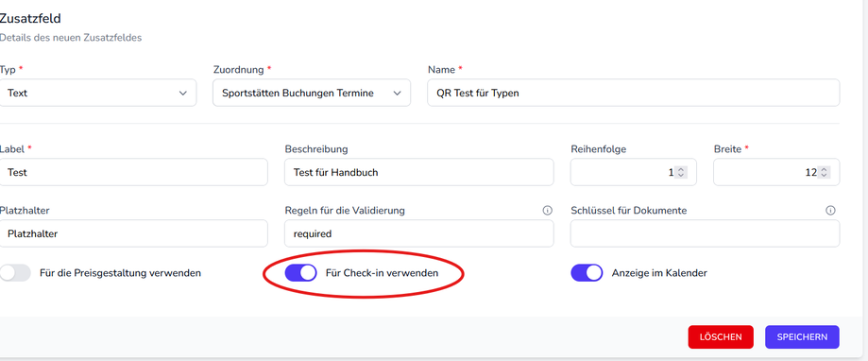Click Details des neuen Zusatzfeldes subtitle
The width and height of the screenshot is (868, 361).
pyautogui.click(x=70, y=38)
